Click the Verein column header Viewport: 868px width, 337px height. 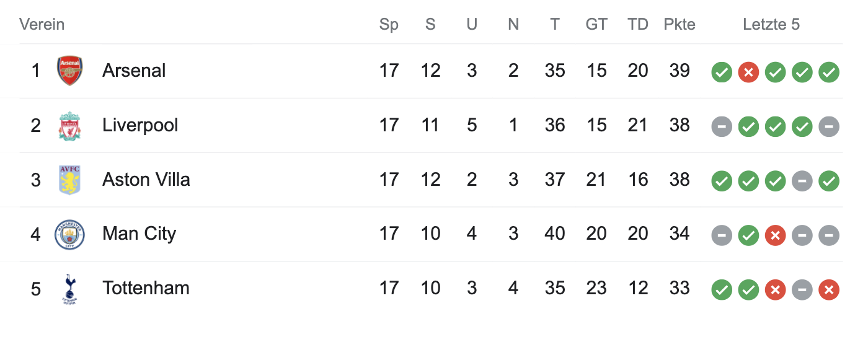(x=42, y=25)
